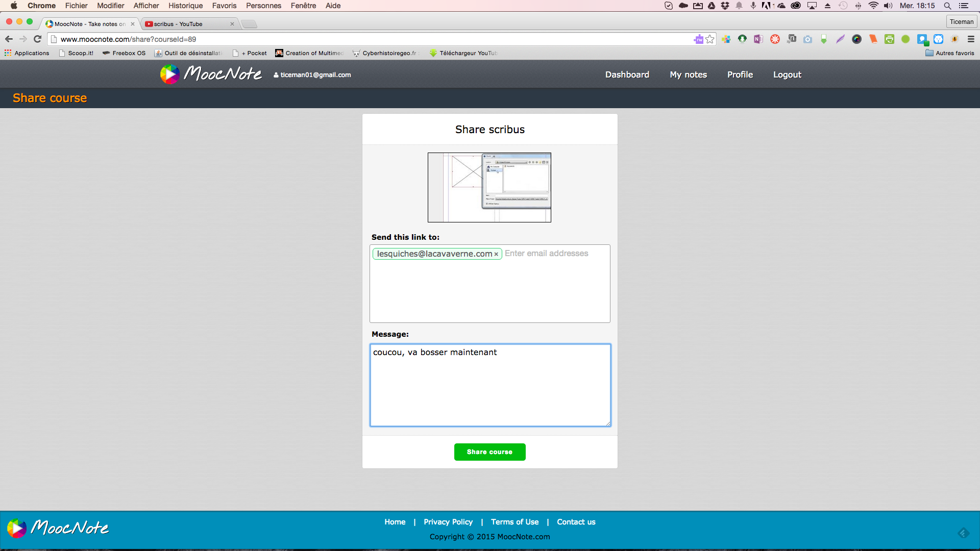Open Contact us footer link
Image resolution: width=980 pixels, height=551 pixels.
[x=576, y=522]
